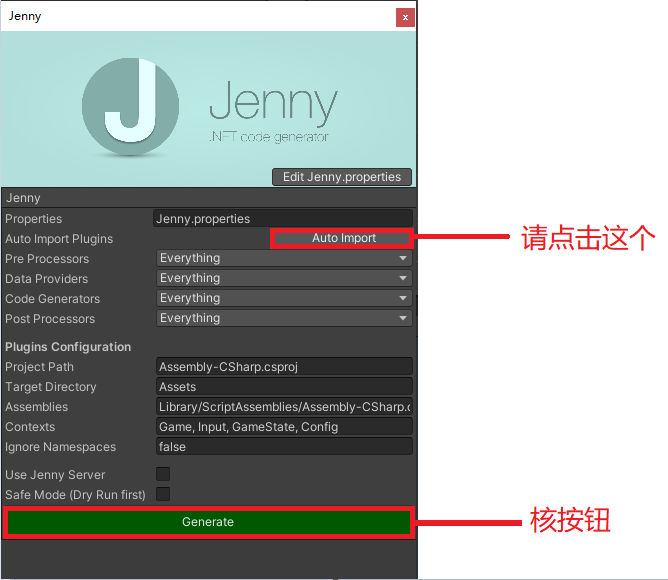Enable the Use Jenny Server checkbox
Viewport: 668px width, 580px height.
point(163,474)
